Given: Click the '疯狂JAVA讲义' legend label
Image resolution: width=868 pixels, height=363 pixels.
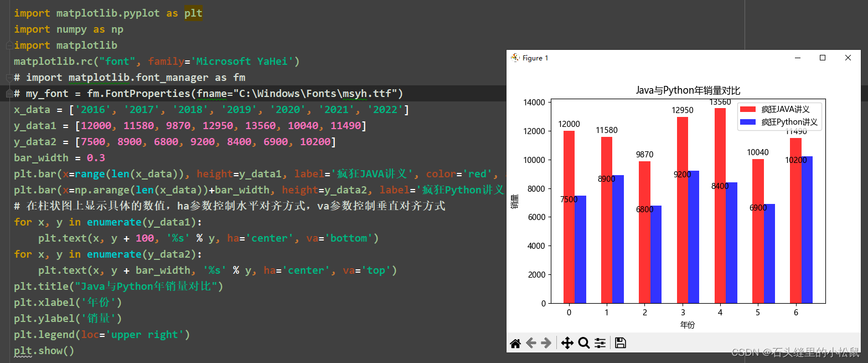Looking at the screenshot, I should 785,109.
